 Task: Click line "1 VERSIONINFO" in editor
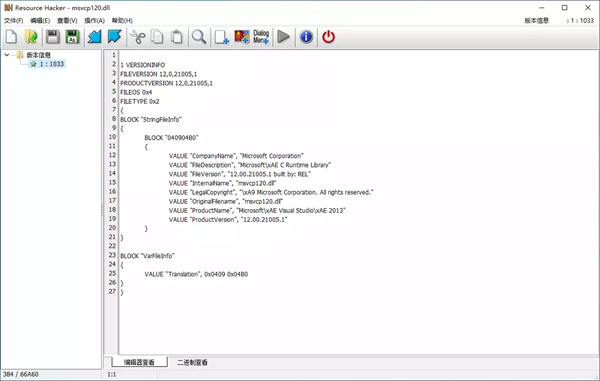pos(142,65)
